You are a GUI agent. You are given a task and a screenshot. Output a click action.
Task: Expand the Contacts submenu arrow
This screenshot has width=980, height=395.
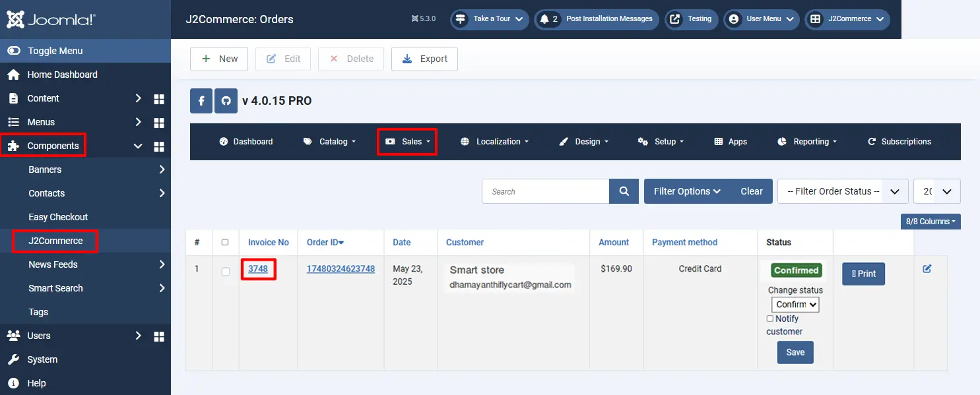(x=162, y=193)
